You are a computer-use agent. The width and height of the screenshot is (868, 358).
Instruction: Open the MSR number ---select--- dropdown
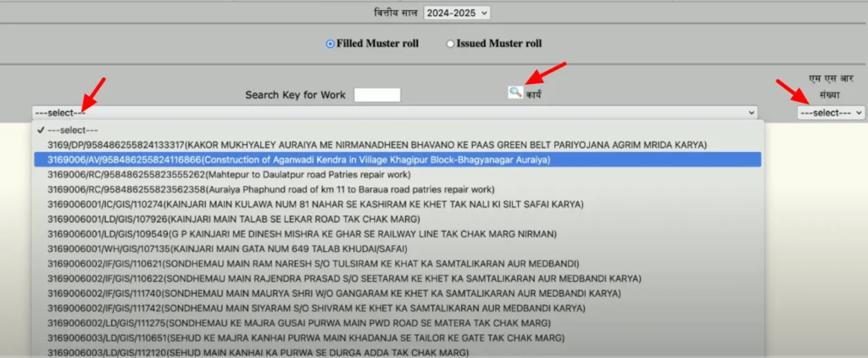pos(831,113)
